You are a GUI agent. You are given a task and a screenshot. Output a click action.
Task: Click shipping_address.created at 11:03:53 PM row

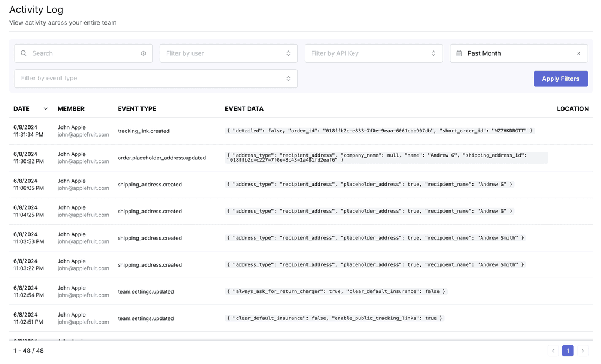tap(150, 238)
